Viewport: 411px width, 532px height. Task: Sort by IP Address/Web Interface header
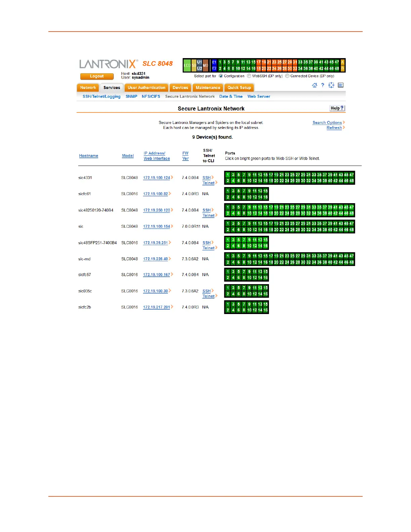(156, 156)
